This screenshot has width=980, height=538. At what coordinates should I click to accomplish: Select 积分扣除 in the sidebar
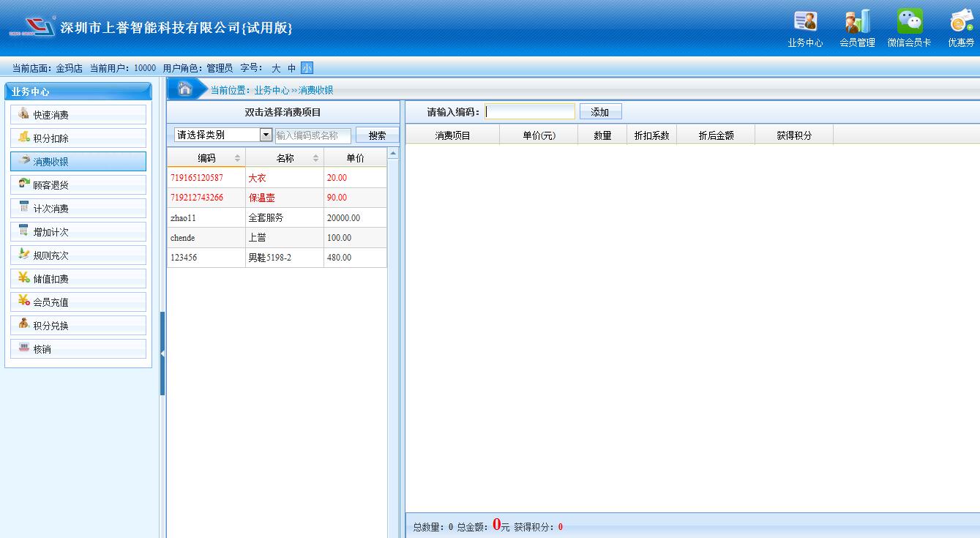[78, 138]
